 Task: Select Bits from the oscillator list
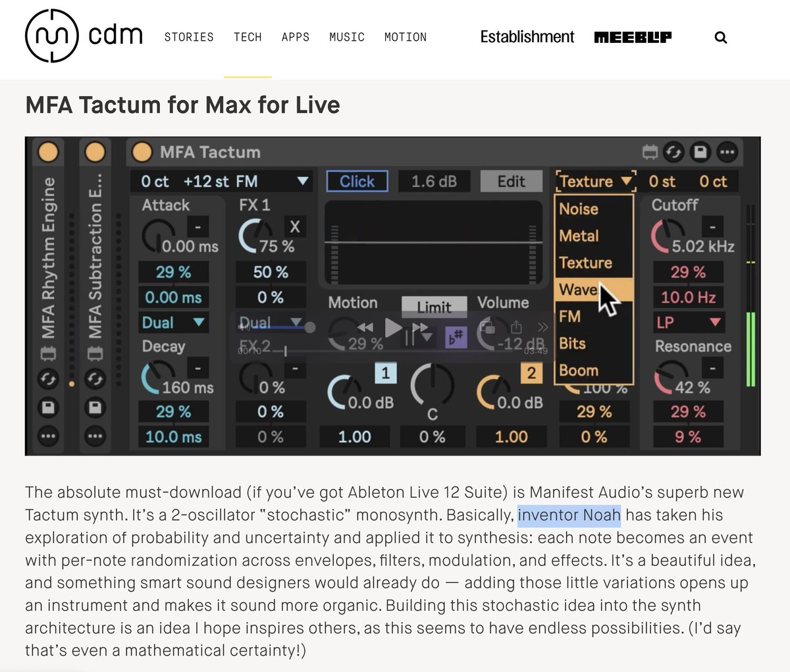(x=594, y=344)
